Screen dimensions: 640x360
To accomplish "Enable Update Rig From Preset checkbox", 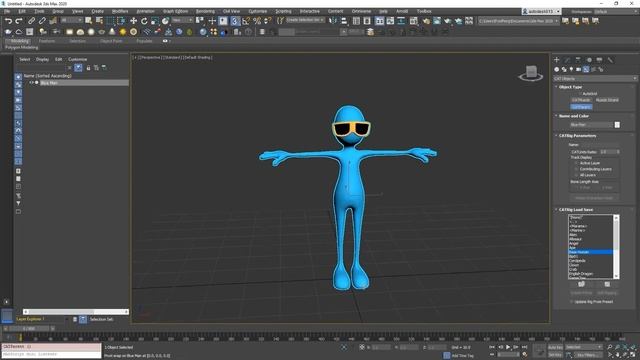I will [x=571, y=302].
